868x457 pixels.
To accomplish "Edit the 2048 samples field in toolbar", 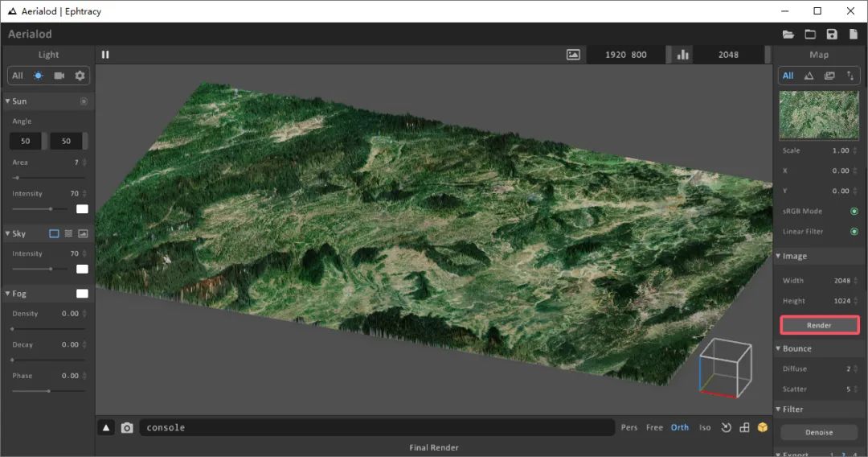I will click(x=728, y=54).
